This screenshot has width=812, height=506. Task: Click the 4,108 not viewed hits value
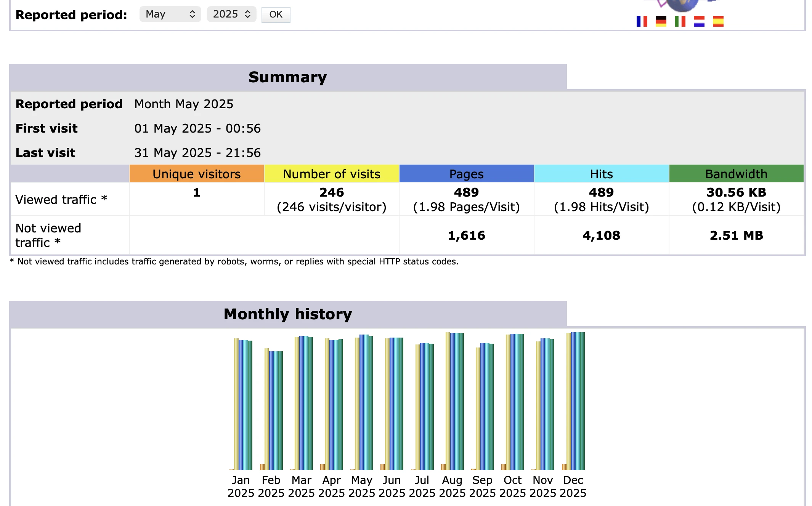point(602,235)
